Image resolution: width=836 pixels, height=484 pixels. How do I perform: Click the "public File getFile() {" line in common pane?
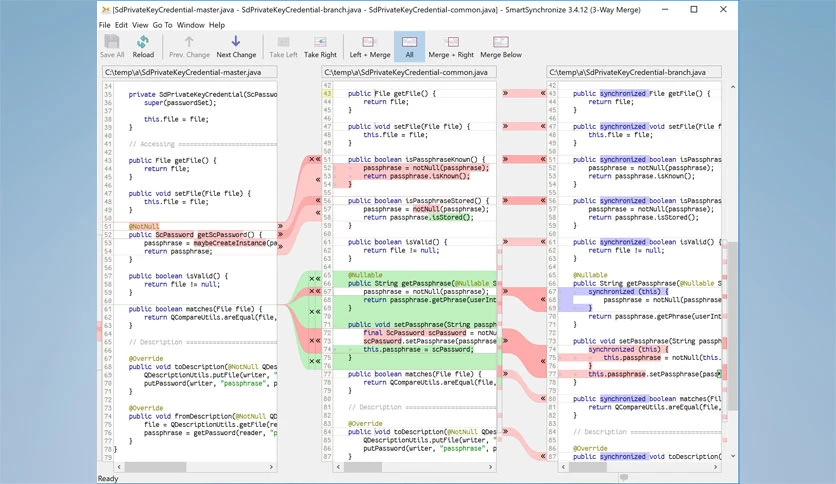coord(392,93)
